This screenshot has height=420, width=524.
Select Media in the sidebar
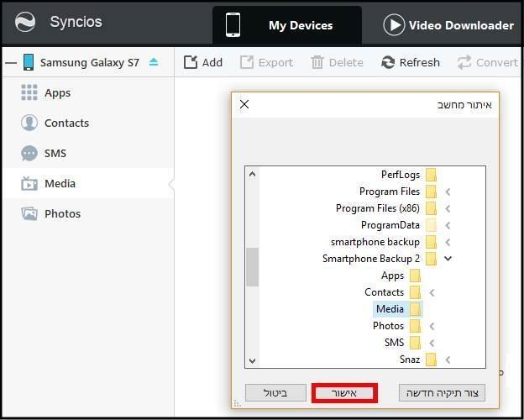pos(88,183)
